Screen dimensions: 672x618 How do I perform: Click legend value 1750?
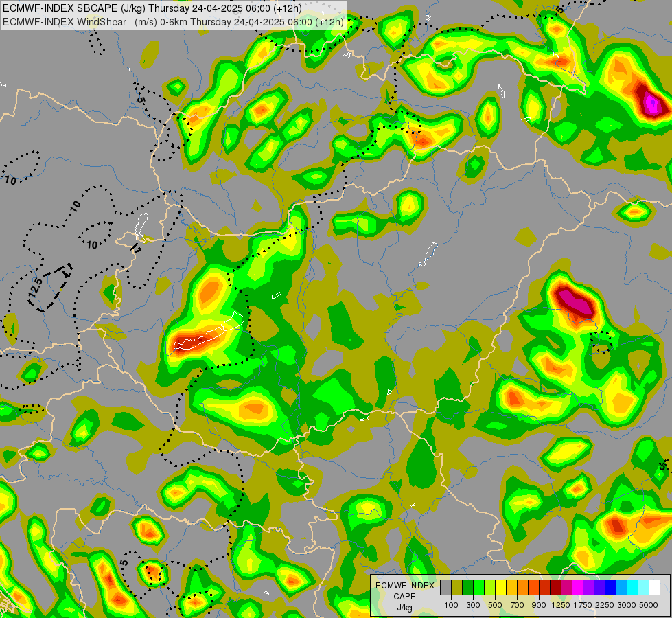(x=583, y=605)
